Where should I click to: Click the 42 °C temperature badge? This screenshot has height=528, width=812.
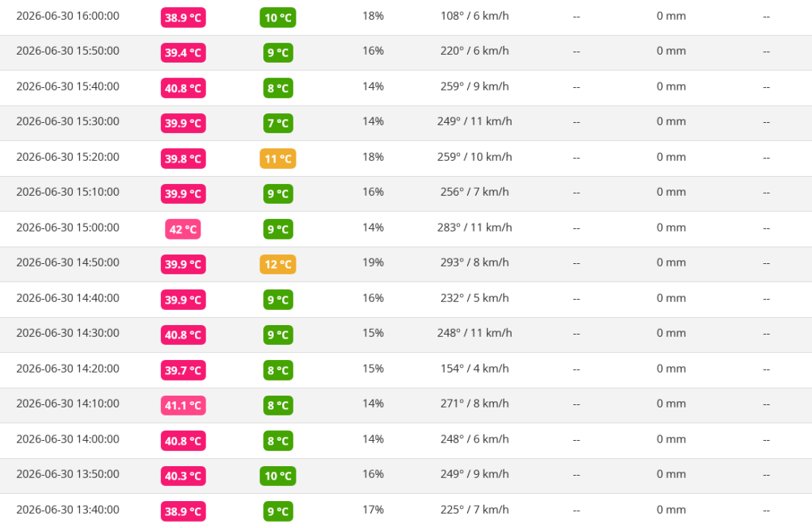coord(183,229)
